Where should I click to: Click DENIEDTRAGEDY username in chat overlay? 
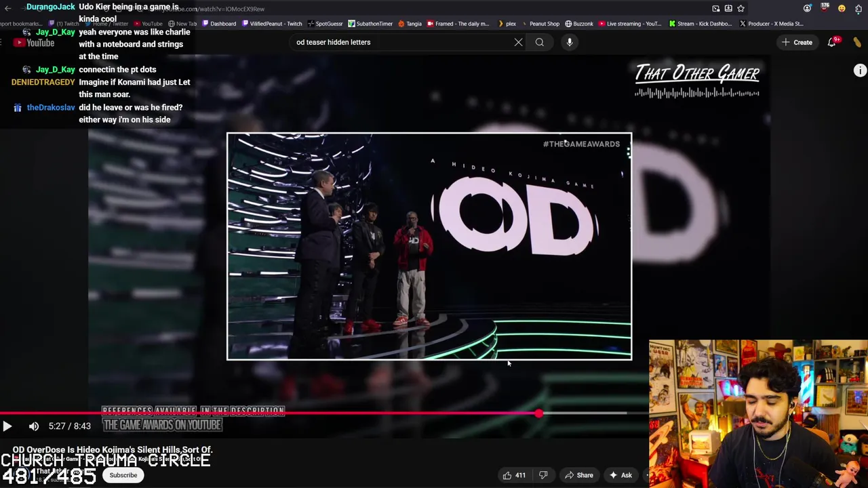coord(43,82)
